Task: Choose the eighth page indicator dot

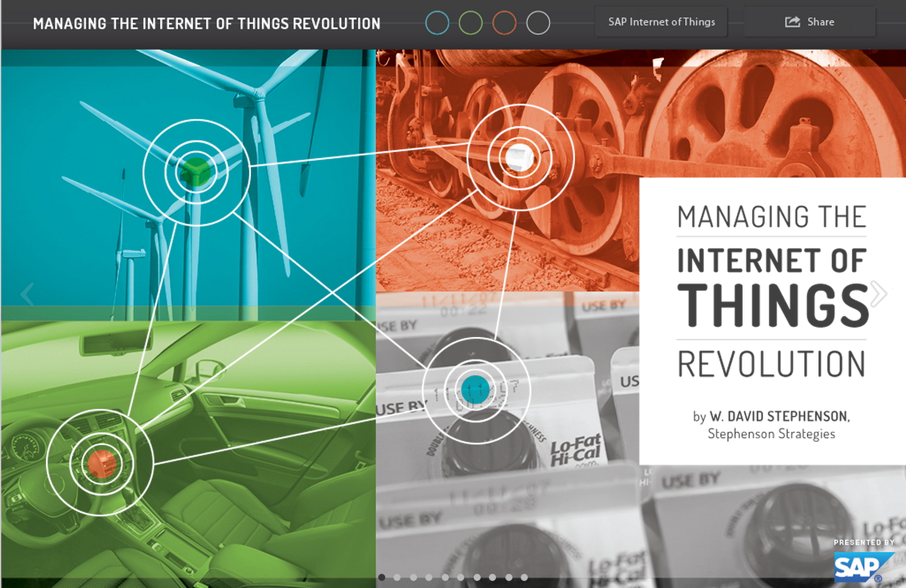Action: [x=492, y=577]
